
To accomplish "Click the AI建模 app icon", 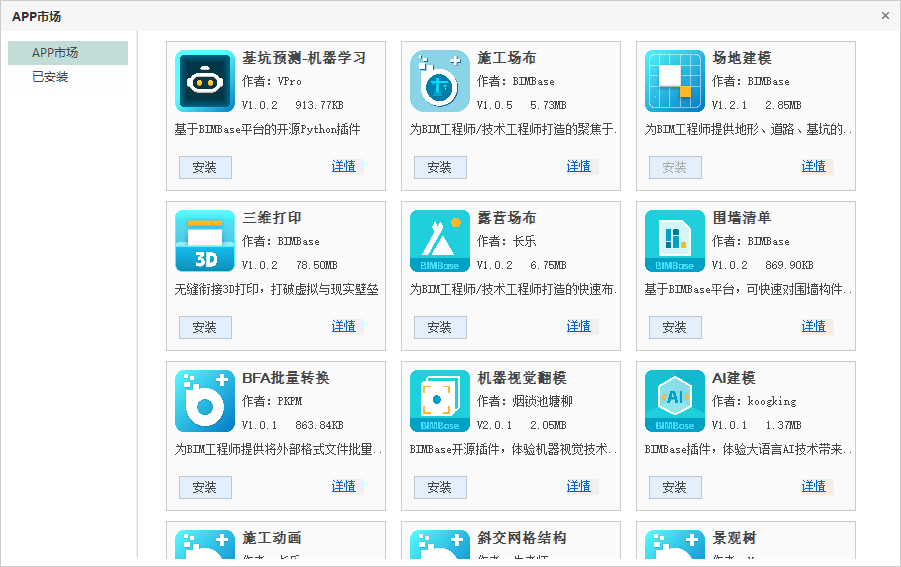I will point(675,401).
